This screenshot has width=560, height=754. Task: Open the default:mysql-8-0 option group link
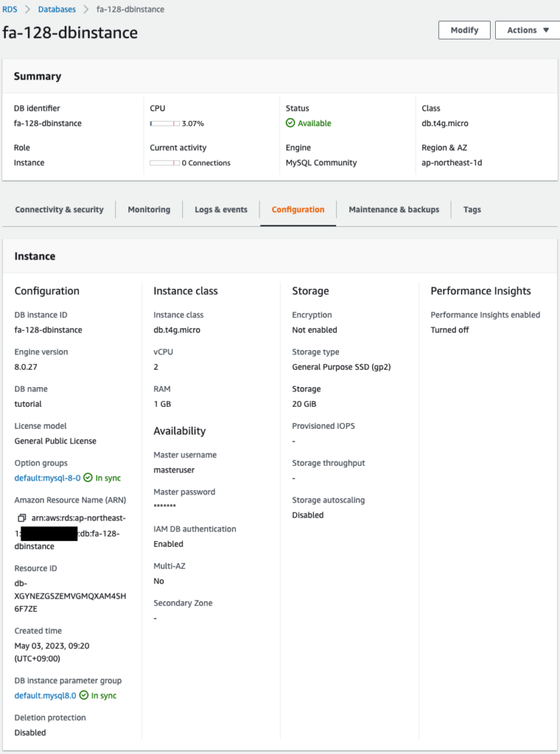47,478
